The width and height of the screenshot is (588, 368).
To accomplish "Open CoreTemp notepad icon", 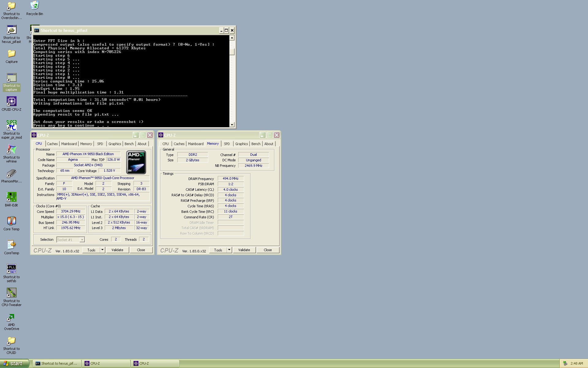I will coord(11,247).
